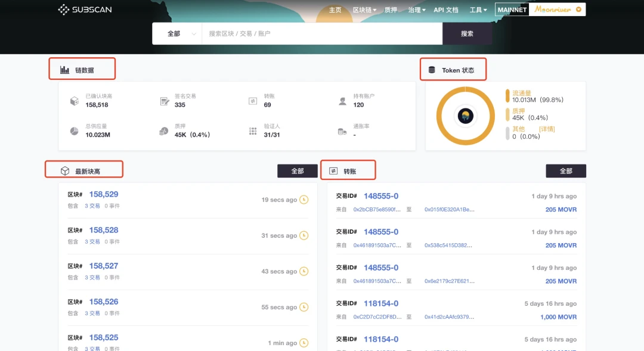Viewport: 644px width, 351px height.
Task: Click the Token 状态 database icon
Action: click(x=432, y=70)
